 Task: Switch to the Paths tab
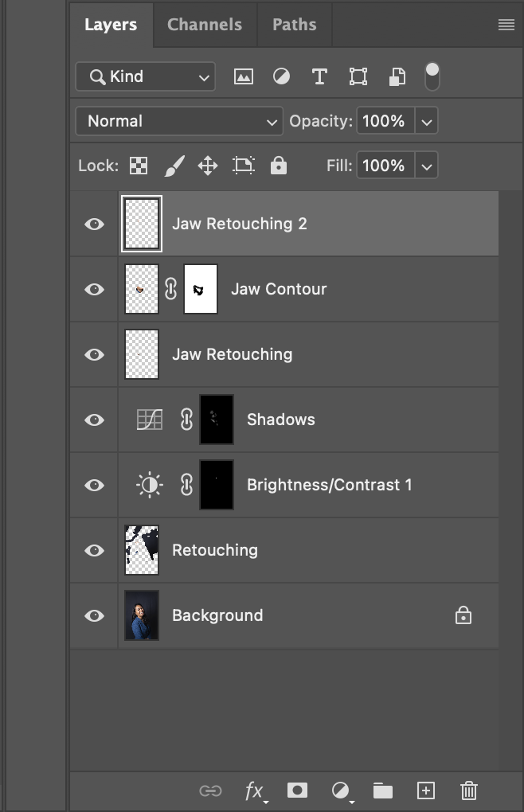pyautogui.click(x=294, y=25)
